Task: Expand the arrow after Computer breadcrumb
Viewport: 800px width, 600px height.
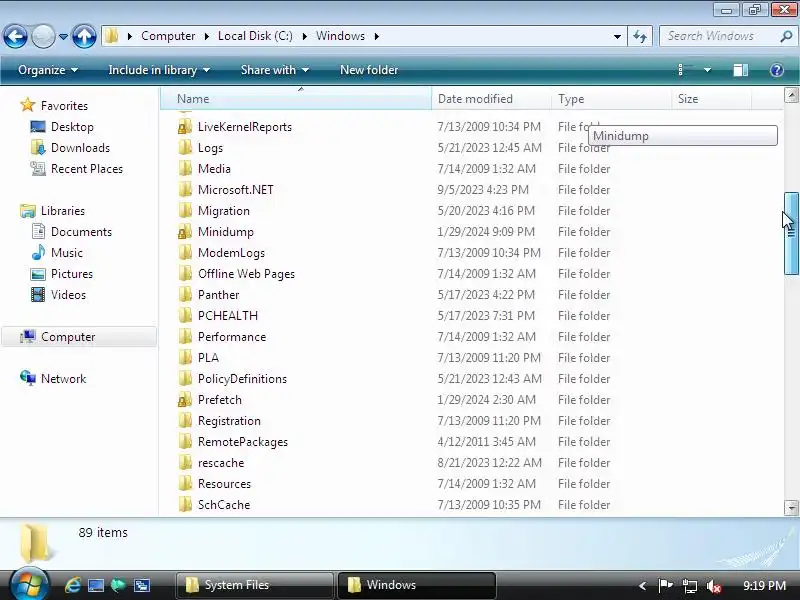Action: tap(206, 36)
